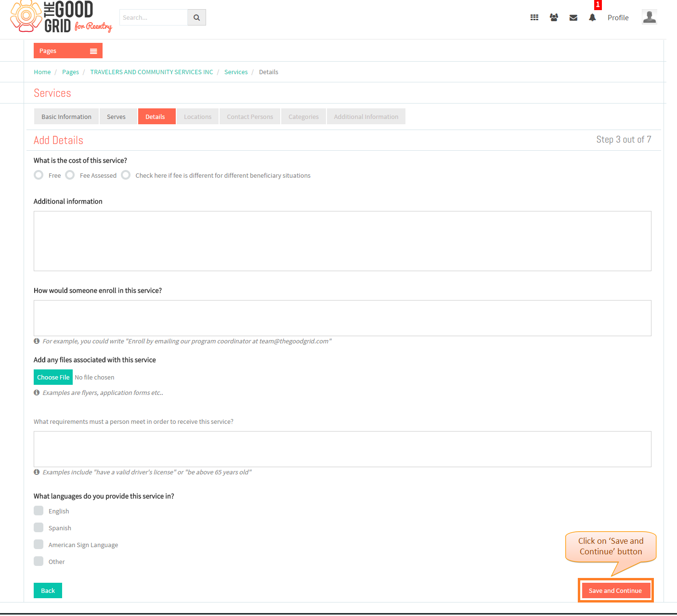
Task: Check American Sign Language box
Action: [39, 544]
